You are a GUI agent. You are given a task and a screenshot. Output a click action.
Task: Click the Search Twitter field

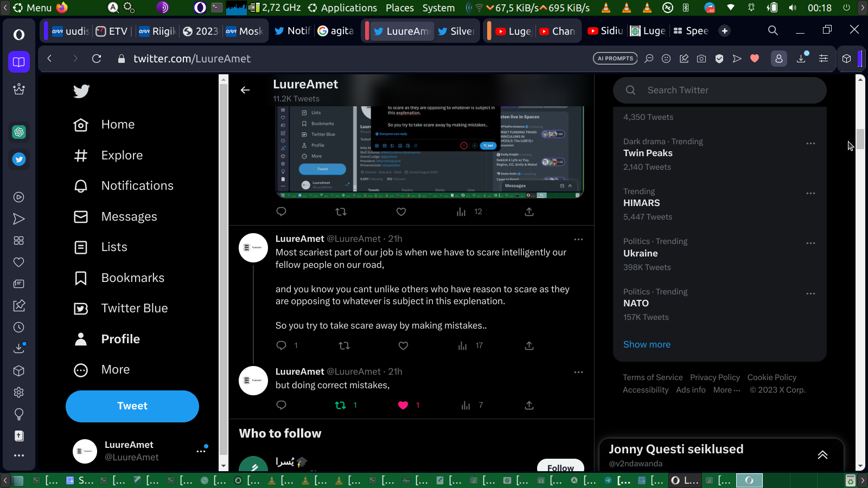pyautogui.click(x=720, y=90)
